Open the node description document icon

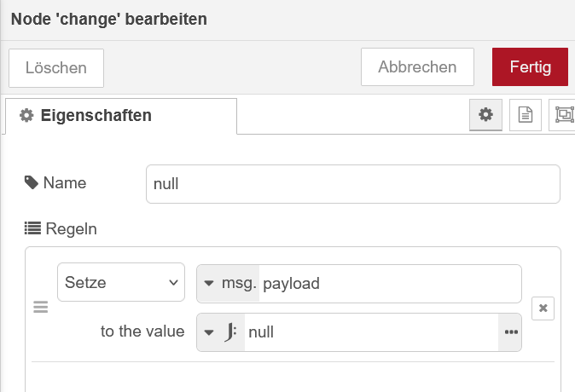[x=526, y=115]
